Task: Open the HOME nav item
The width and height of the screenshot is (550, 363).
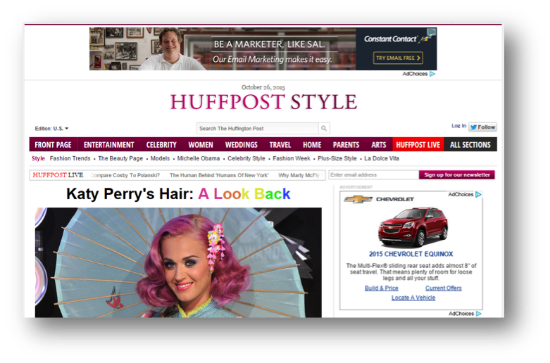Action: pyautogui.click(x=312, y=145)
